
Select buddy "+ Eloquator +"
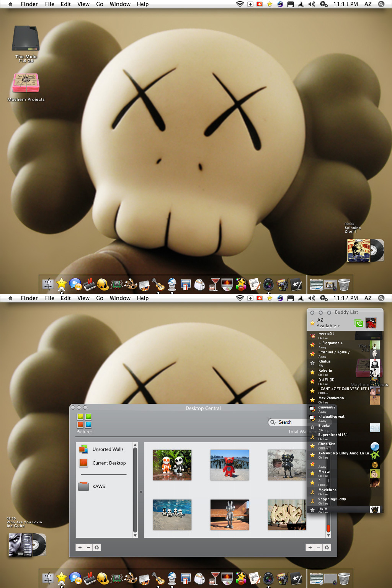pyautogui.click(x=345, y=345)
